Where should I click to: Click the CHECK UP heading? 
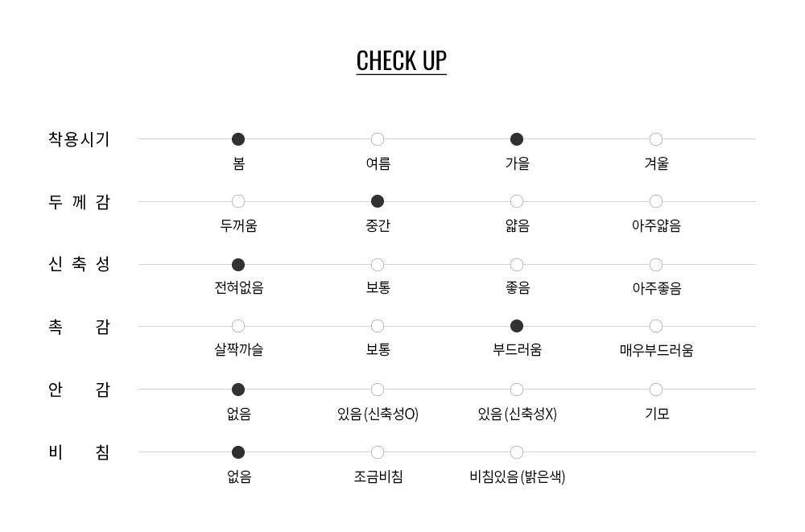pyautogui.click(x=401, y=61)
